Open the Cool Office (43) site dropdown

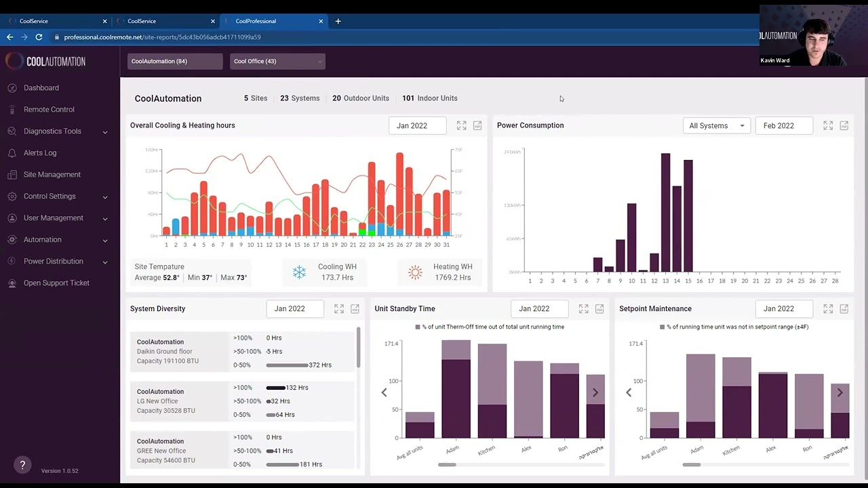tap(277, 61)
